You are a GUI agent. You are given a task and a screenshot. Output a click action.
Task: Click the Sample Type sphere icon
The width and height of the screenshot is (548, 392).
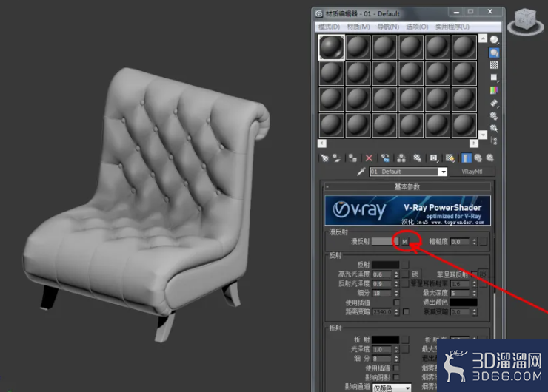click(x=494, y=40)
